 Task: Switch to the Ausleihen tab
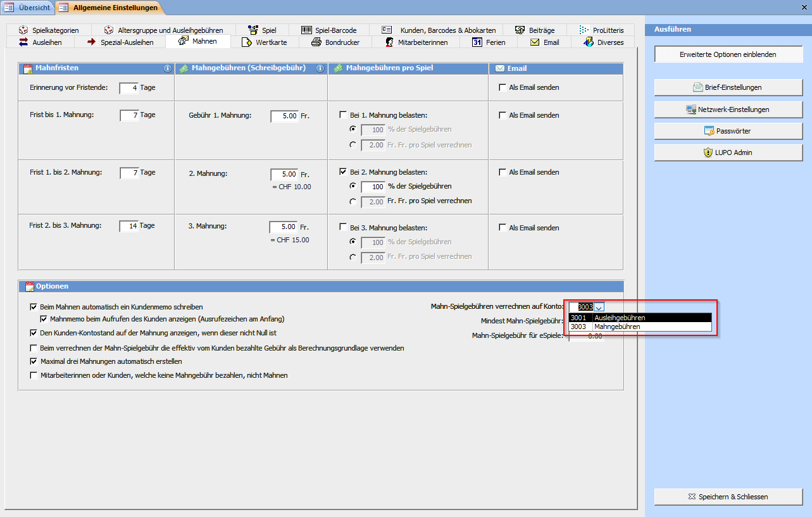click(40, 42)
